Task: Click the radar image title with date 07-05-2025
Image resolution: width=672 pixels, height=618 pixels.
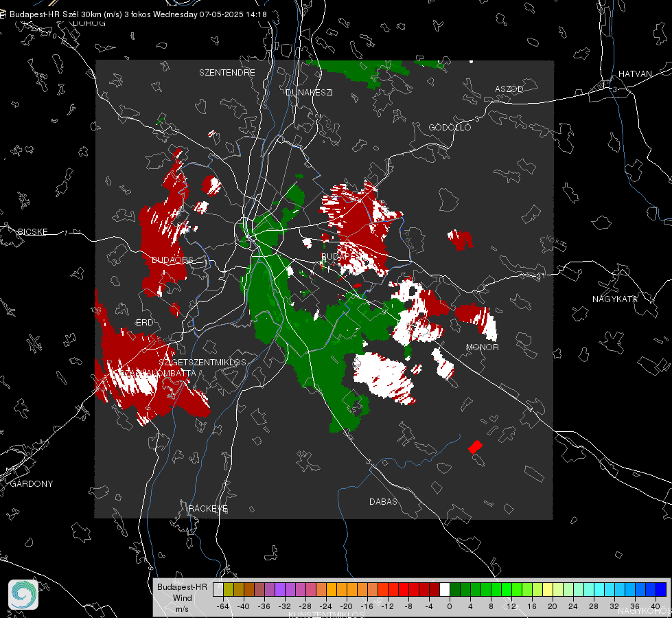Action: [138, 14]
